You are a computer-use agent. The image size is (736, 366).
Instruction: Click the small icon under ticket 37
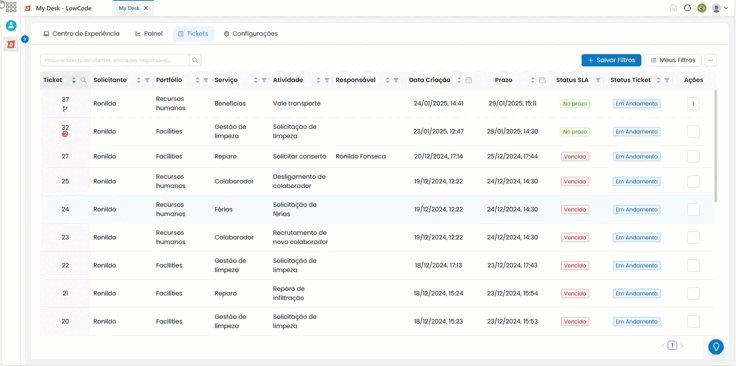coord(65,108)
